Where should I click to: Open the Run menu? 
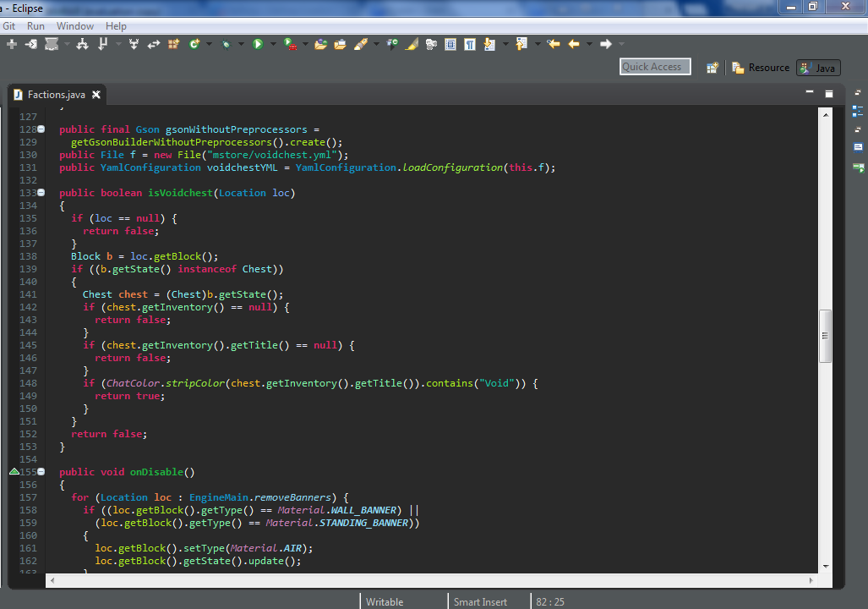(35, 26)
